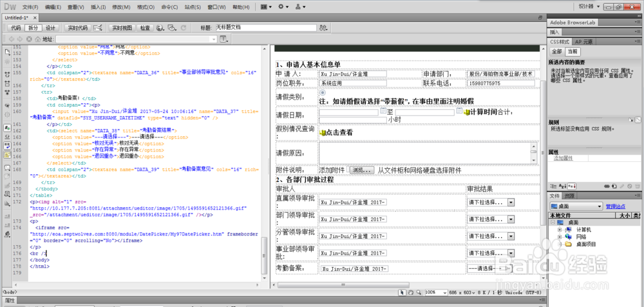Expand the 网络 tree node
Viewport: 644px width, 307px height.
[560, 237]
